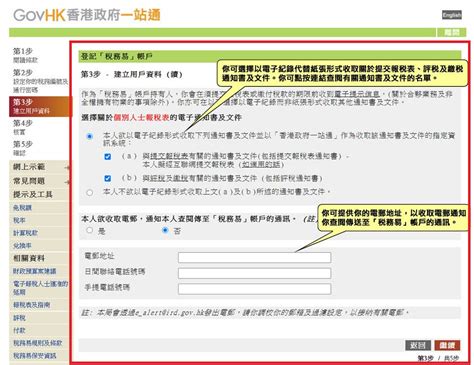This screenshot has height=365, width=474.
Task: Click the 返回 back button
Action: [418, 345]
